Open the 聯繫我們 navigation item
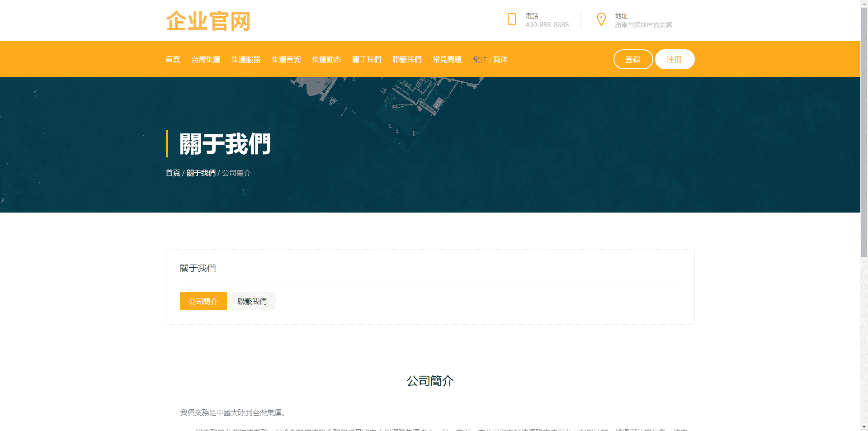This screenshot has height=431, width=868. pos(407,59)
